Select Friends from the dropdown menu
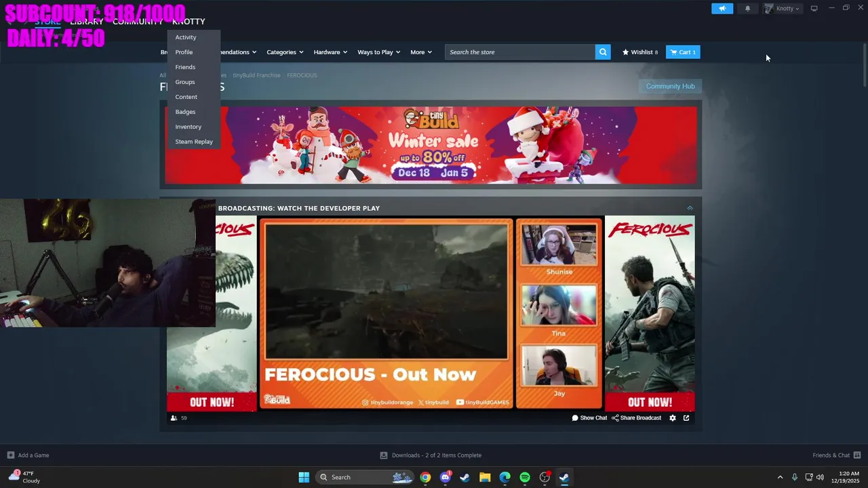868x488 pixels. [x=185, y=67]
